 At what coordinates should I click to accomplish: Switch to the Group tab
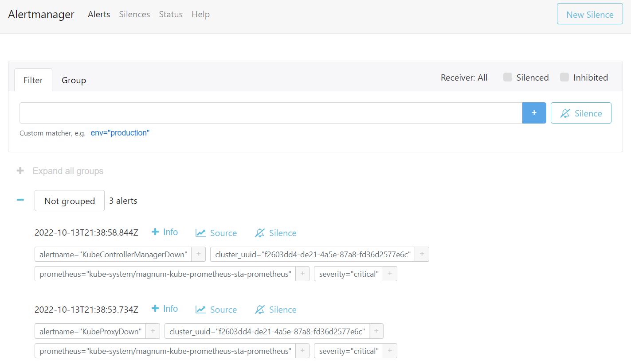pyautogui.click(x=74, y=80)
